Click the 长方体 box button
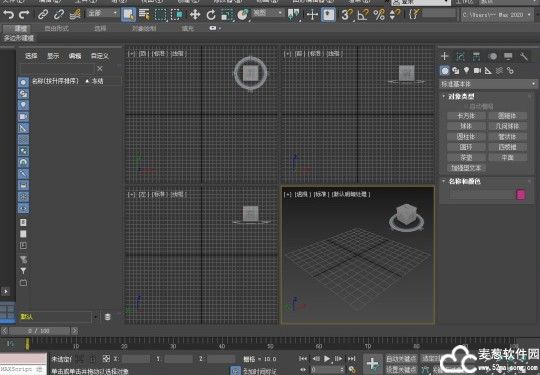 (x=466, y=116)
